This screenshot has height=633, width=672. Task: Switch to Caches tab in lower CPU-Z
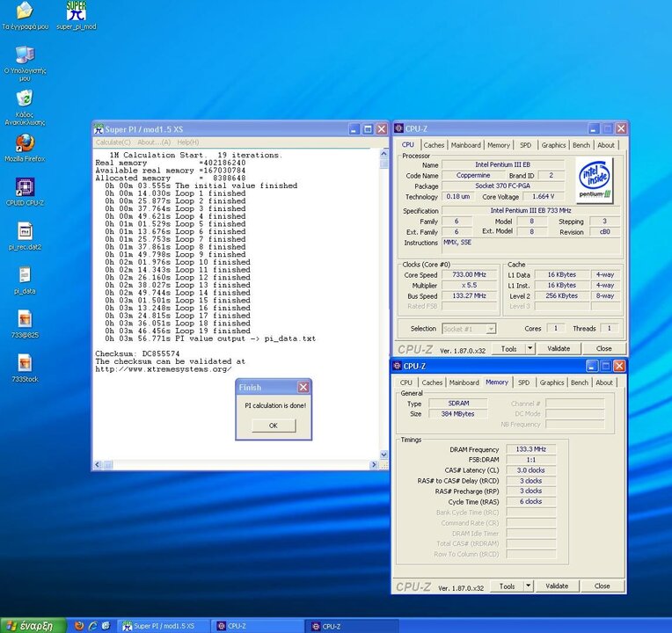tap(432, 382)
